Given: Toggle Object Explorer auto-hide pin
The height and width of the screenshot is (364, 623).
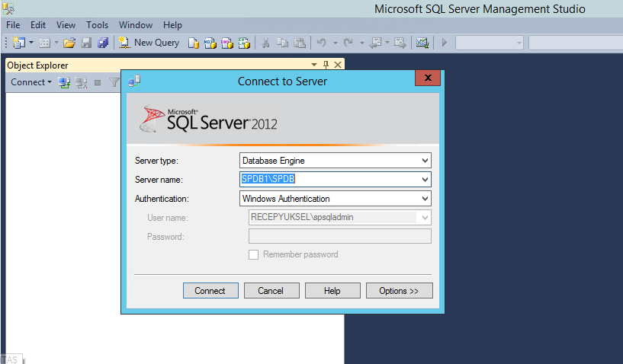Looking at the screenshot, I should click(x=326, y=65).
